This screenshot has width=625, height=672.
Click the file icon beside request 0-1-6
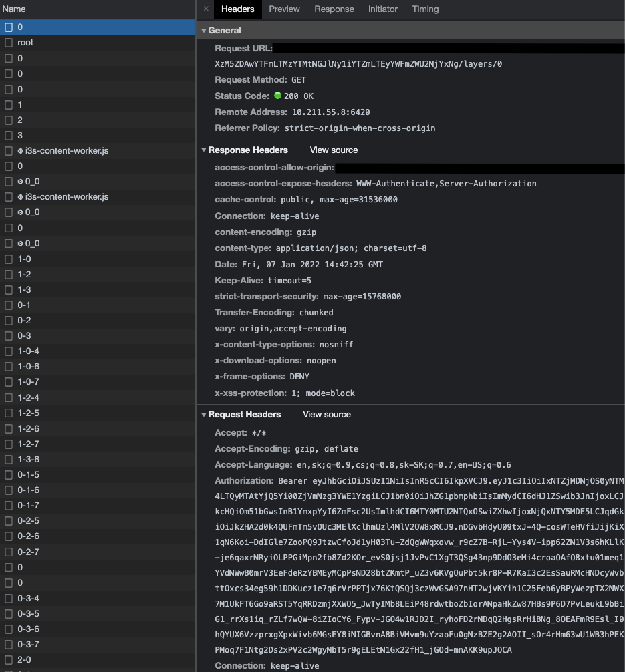point(9,490)
